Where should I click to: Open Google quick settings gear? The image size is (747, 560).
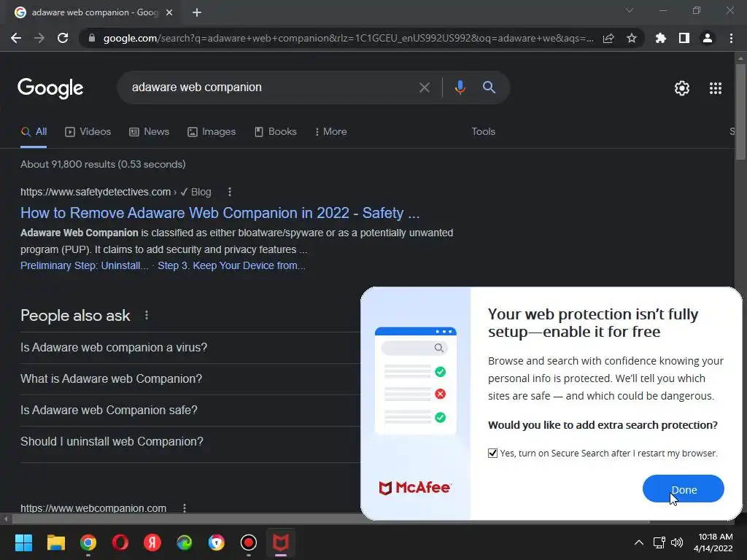click(682, 88)
